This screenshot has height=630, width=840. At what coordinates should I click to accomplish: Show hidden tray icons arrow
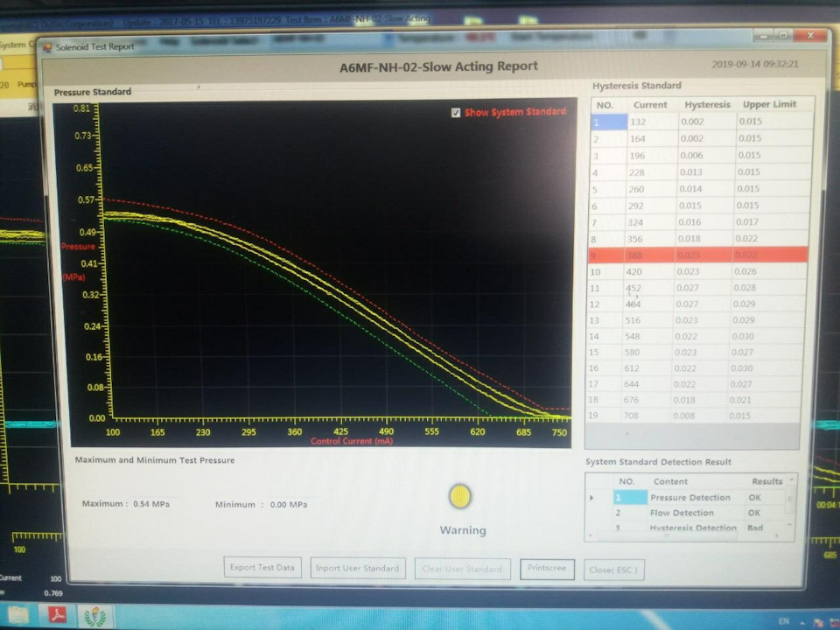click(x=802, y=622)
